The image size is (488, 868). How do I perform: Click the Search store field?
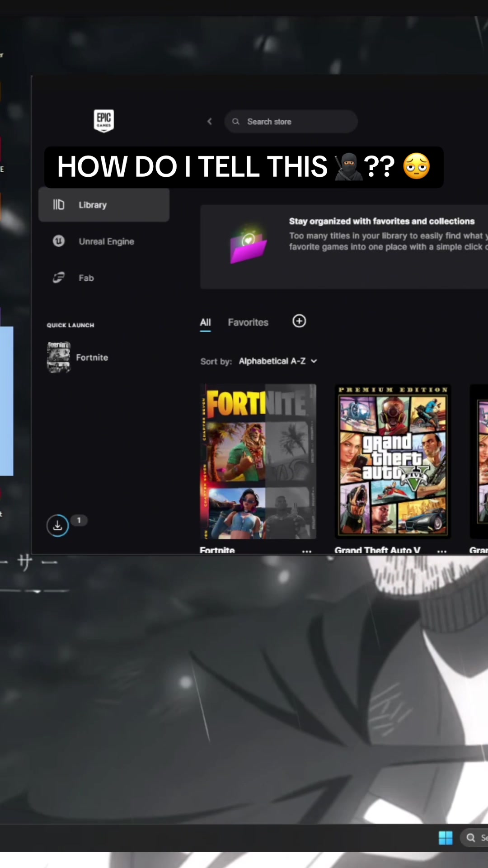coord(291,121)
